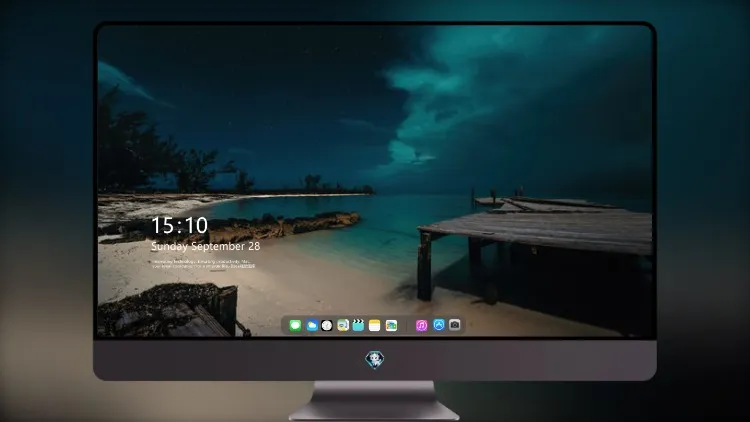Launch the pink Music app in dock
The height and width of the screenshot is (422, 750).
pyautogui.click(x=421, y=326)
